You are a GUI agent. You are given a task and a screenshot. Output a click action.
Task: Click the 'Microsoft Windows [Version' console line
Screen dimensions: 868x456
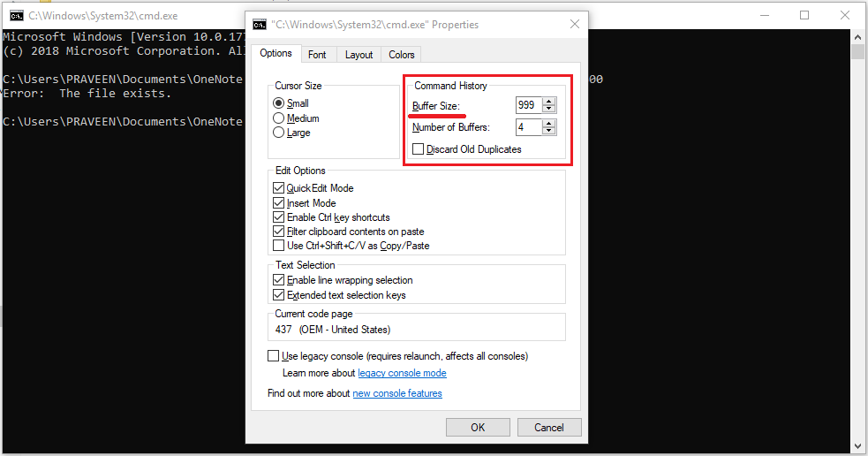124,37
